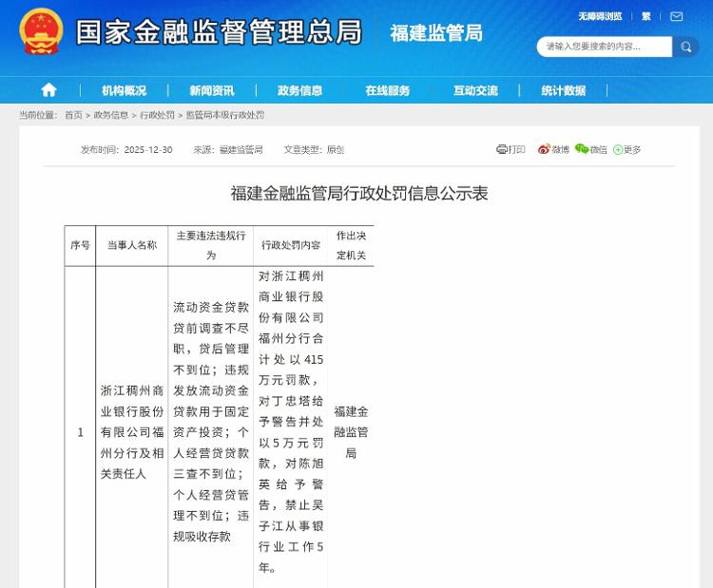713x588 pixels.
Task: Open the 新闻资讯 menu
Action: [211, 90]
